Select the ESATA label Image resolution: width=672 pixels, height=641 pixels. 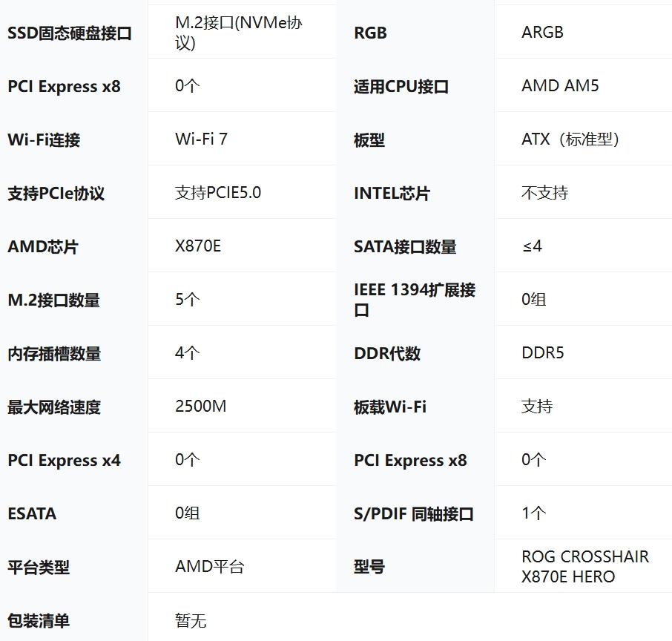point(32,513)
